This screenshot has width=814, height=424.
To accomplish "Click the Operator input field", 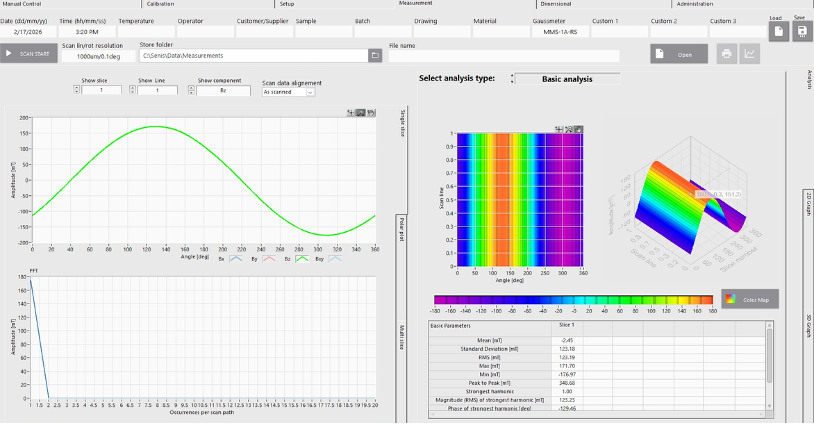I will [205, 32].
